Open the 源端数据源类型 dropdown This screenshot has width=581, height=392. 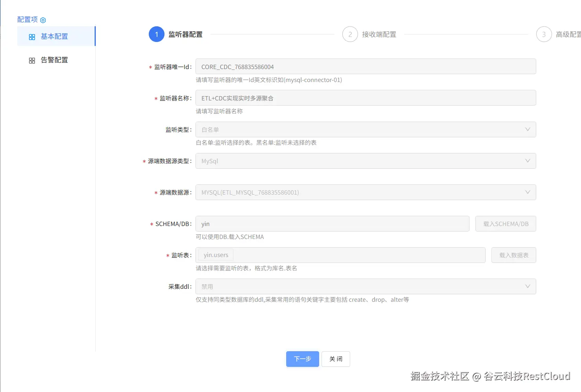pos(528,161)
